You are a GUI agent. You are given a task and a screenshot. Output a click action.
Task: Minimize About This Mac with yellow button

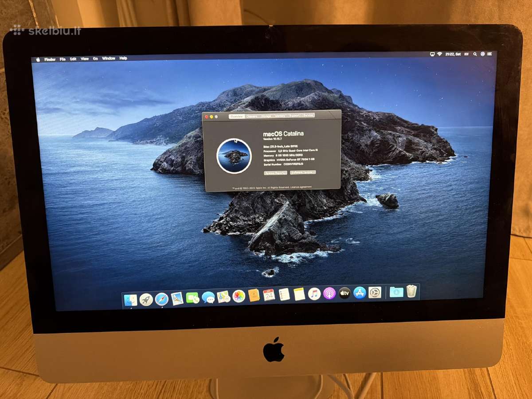pos(211,117)
